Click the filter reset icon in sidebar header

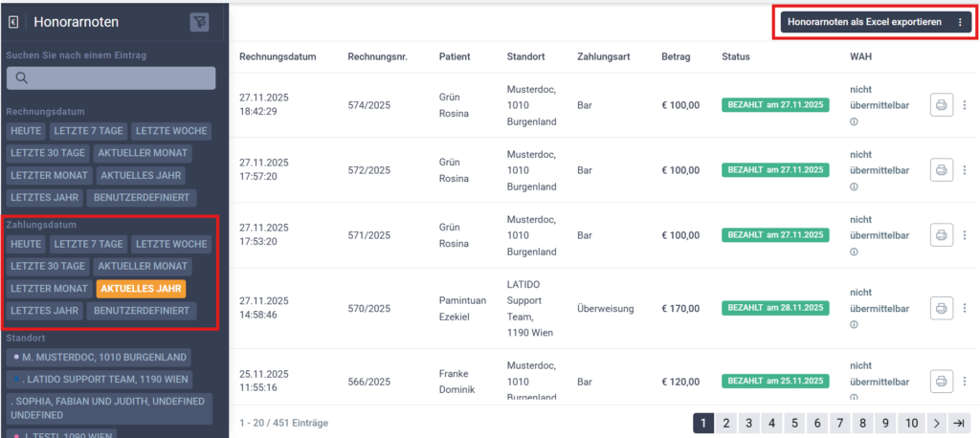point(199,22)
